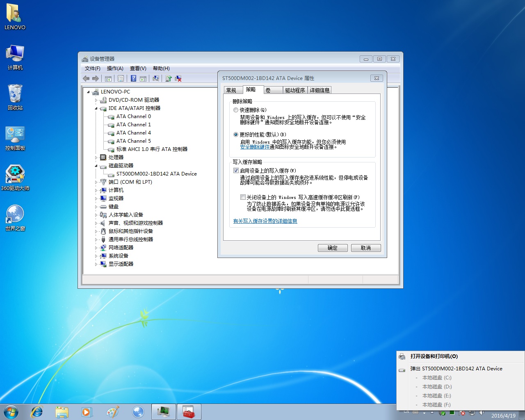Open Paint from the taskbar
Screen dimensions: 525x420
click(x=112, y=412)
